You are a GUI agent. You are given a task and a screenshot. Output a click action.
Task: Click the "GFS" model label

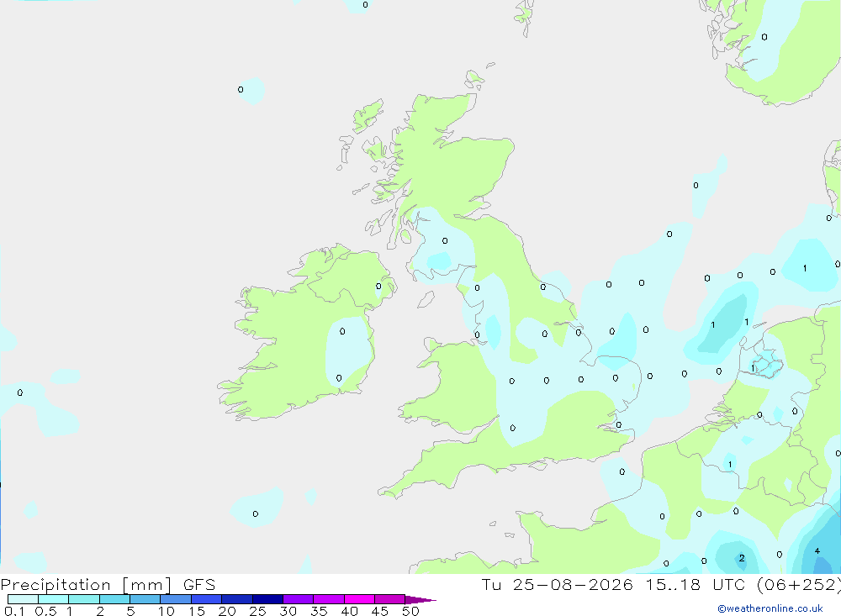[199, 585]
